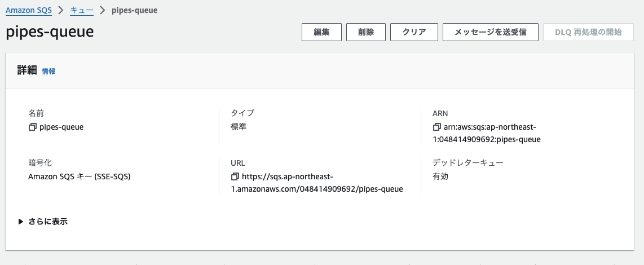
Task: Expand the さらに表示 section
Action: coord(43,222)
